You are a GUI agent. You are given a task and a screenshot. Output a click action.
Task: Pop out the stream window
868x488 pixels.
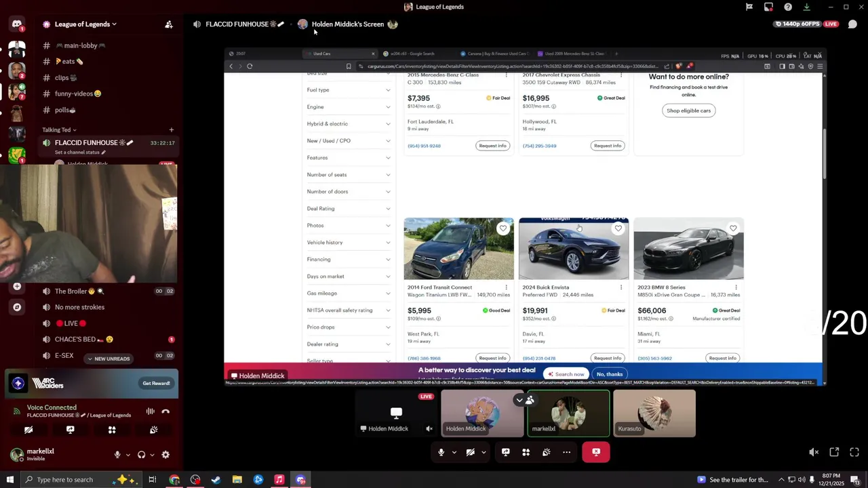pos(834,452)
